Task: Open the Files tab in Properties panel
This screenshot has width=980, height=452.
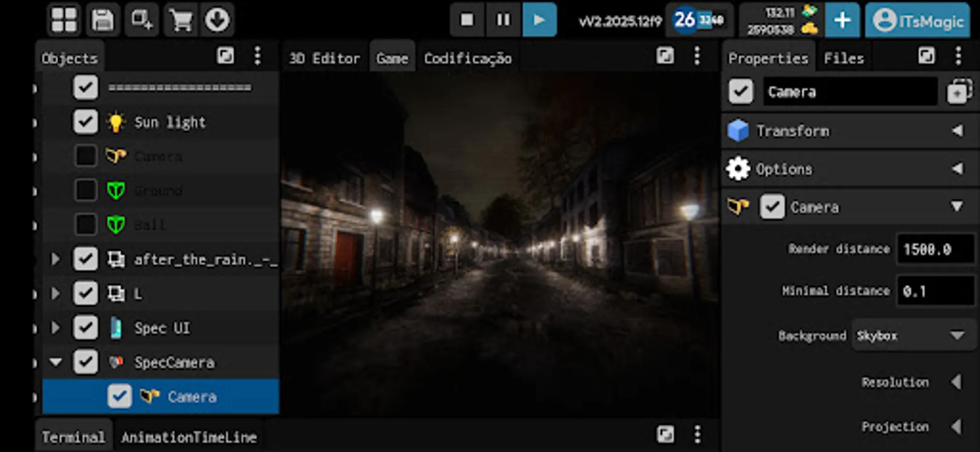Action: pyautogui.click(x=843, y=57)
